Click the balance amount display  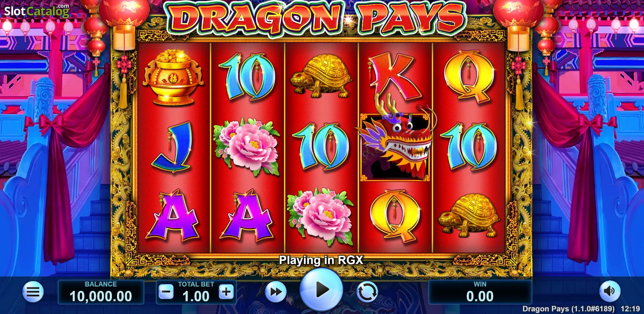[x=101, y=292]
